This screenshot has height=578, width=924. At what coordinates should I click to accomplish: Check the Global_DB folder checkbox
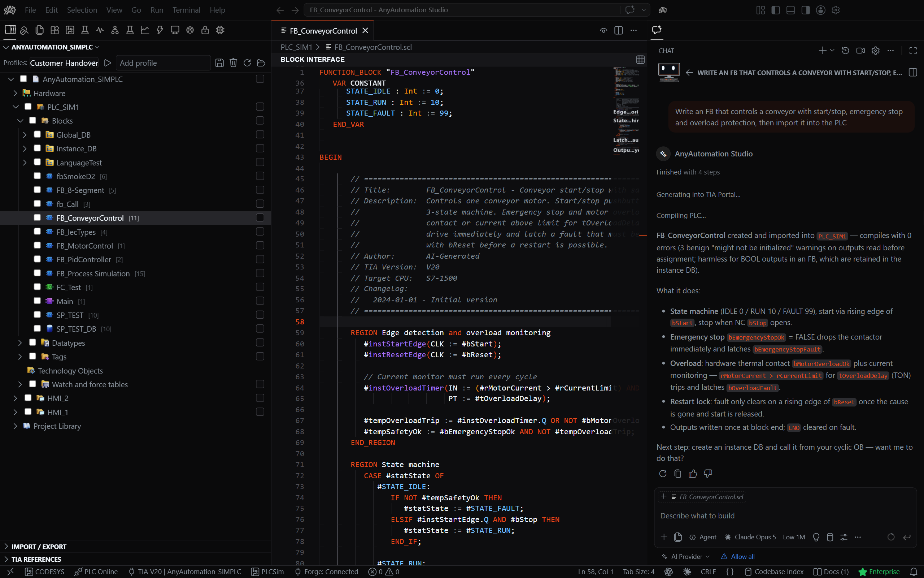point(37,134)
